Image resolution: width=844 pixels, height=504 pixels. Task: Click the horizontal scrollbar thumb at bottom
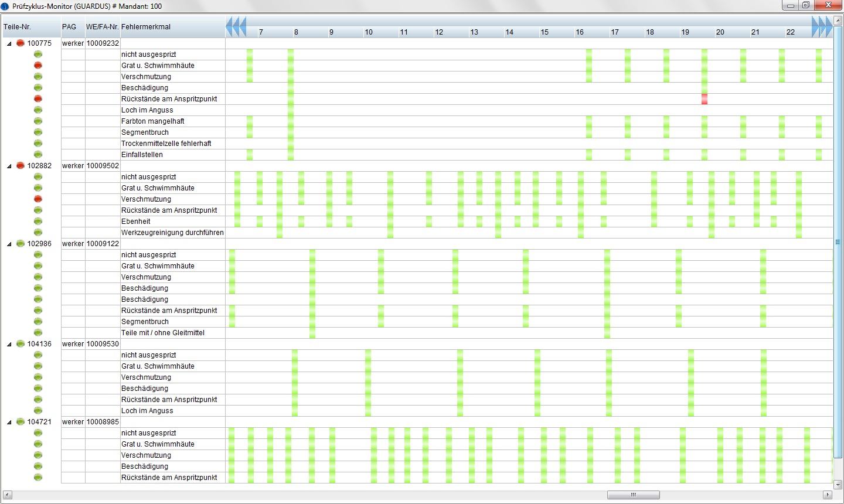pyautogui.click(x=633, y=495)
